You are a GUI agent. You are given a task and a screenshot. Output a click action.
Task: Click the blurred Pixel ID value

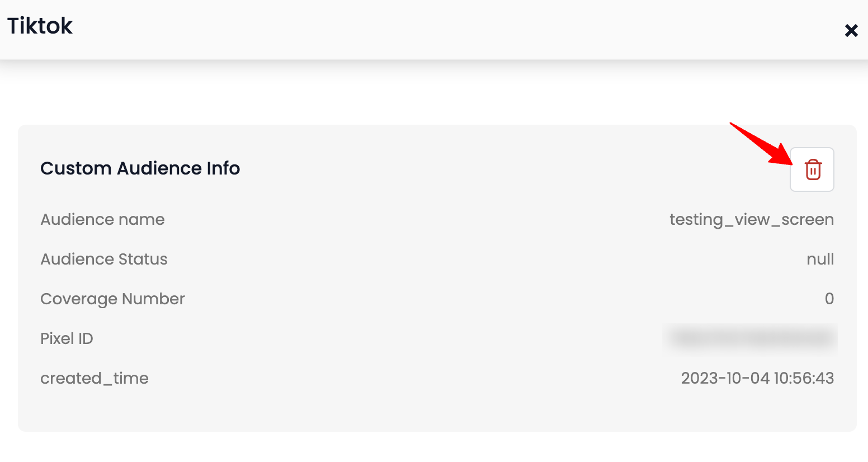tap(751, 338)
